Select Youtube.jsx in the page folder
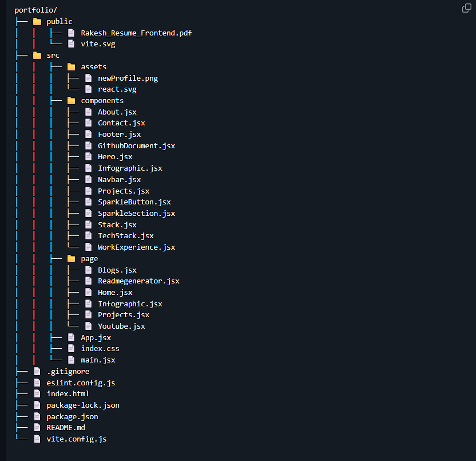Screen dimensions: 476x461 pos(121,326)
